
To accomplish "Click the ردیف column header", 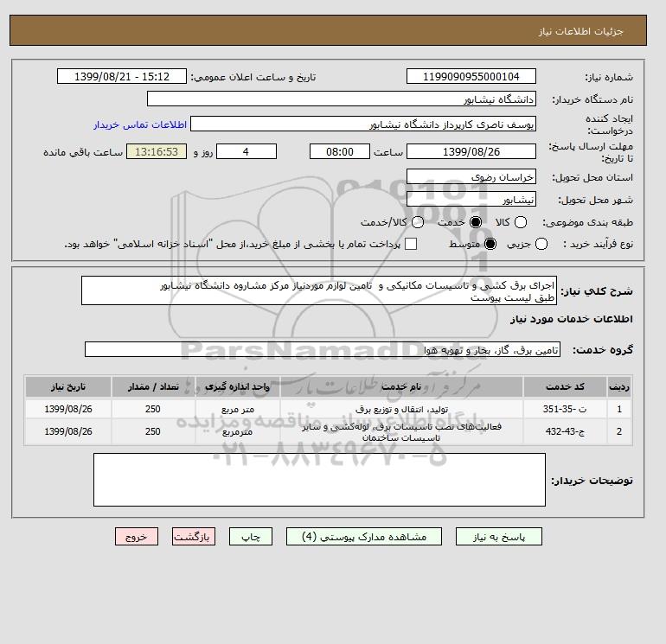I will (x=619, y=386).
